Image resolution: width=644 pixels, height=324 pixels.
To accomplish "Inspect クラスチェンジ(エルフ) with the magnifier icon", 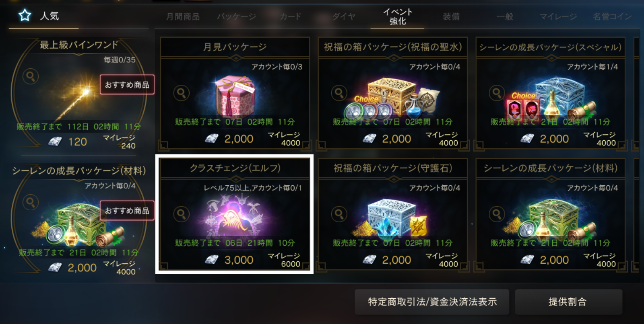I will (x=182, y=214).
